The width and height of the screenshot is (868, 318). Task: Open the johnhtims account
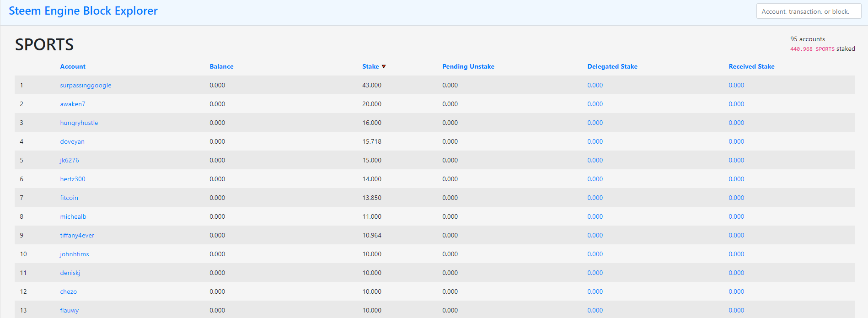[75, 254]
